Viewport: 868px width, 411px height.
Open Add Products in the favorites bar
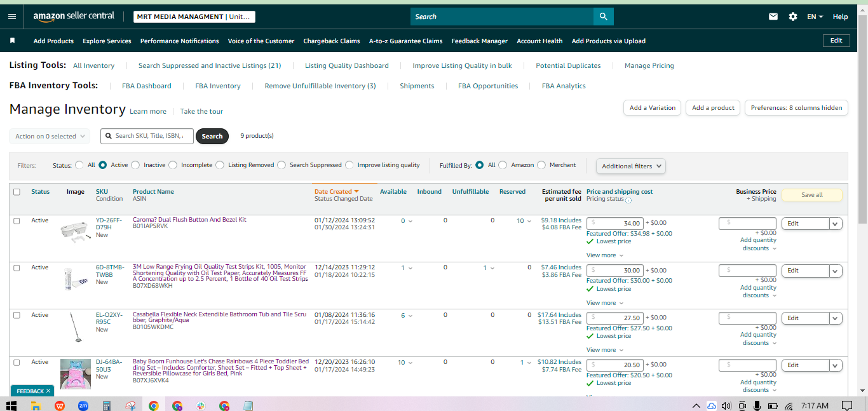click(53, 41)
